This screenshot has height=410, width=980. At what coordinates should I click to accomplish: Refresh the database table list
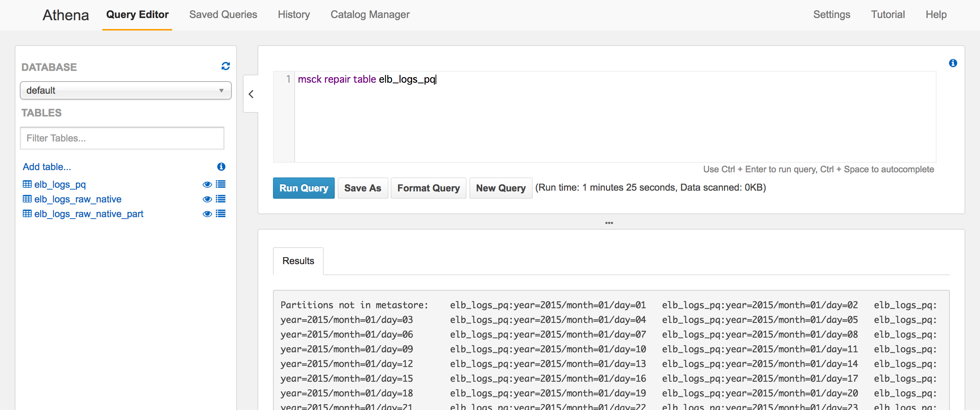226,66
